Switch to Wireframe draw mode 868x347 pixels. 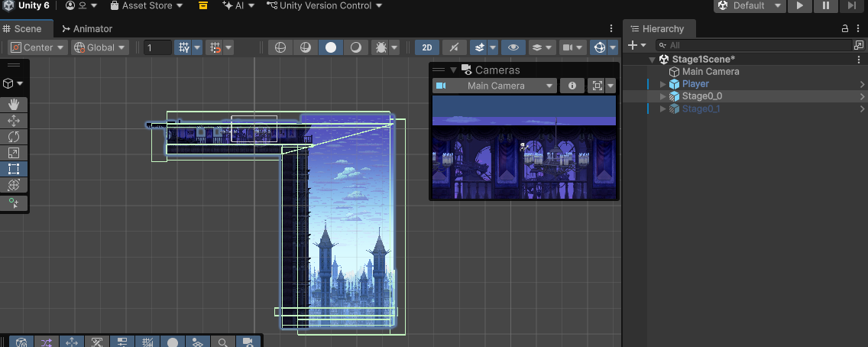(x=280, y=47)
